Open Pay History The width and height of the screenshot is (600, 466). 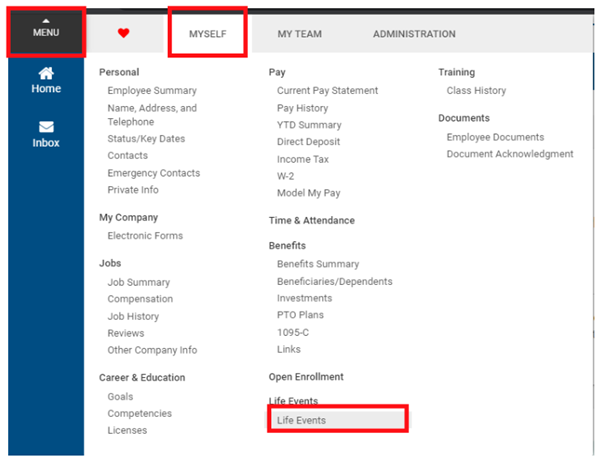[x=302, y=108]
